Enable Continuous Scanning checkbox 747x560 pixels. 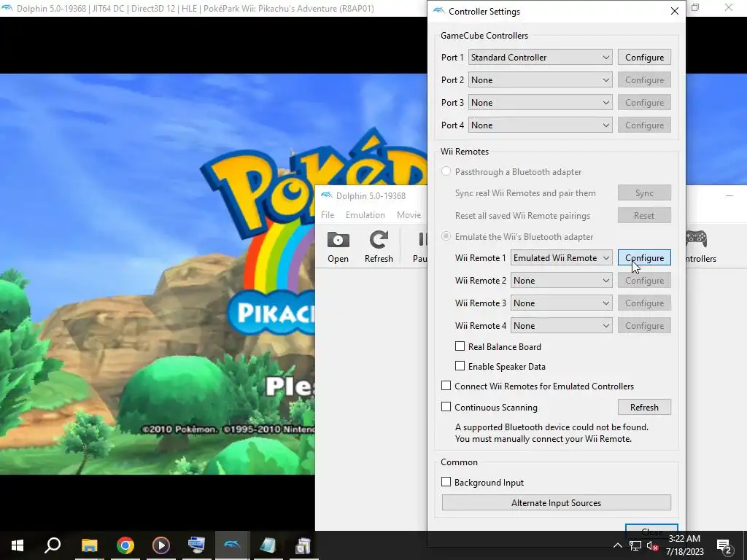click(x=446, y=407)
